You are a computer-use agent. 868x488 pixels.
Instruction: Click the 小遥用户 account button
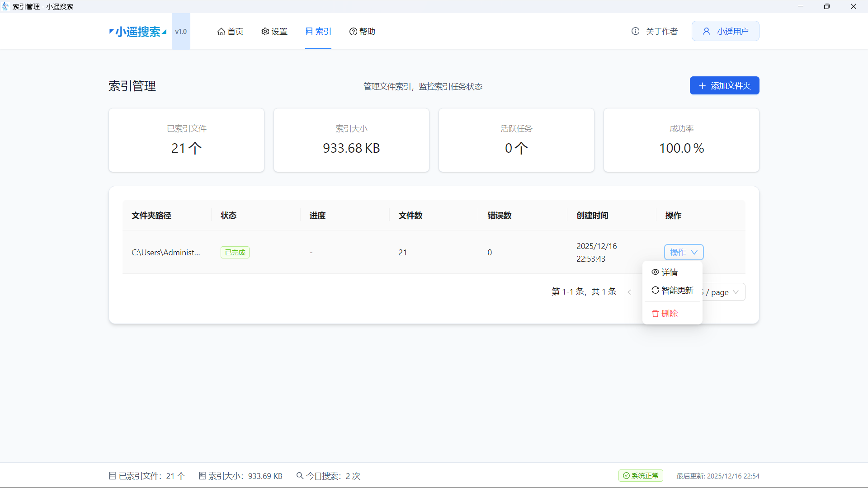point(725,31)
